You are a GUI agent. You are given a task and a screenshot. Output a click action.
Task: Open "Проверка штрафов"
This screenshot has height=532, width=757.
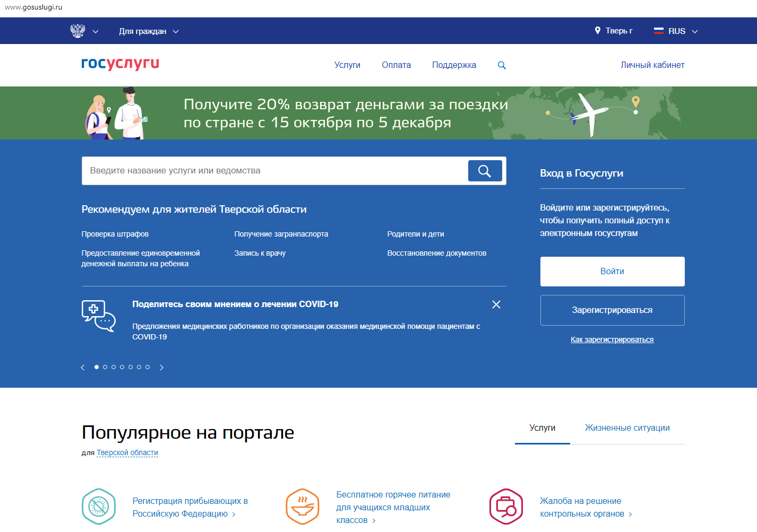click(115, 234)
